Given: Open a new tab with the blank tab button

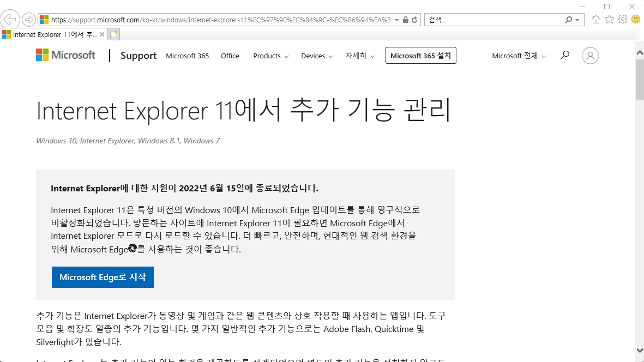Looking at the screenshot, I should point(114,34).
